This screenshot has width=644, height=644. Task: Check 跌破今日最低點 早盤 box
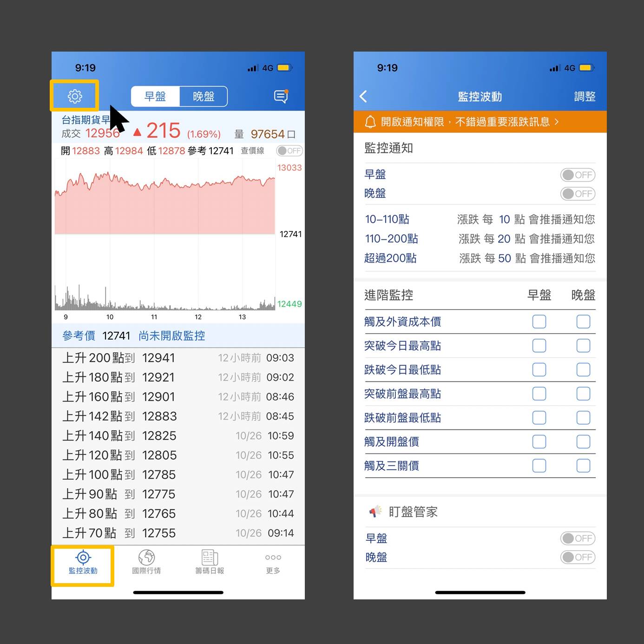(x=539, y=370)
